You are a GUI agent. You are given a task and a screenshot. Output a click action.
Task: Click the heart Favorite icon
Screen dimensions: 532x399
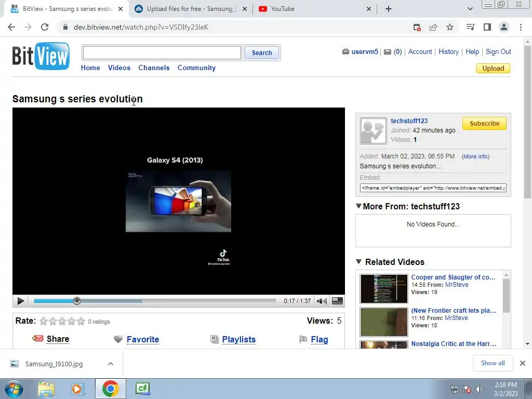[x=118, y=339]
